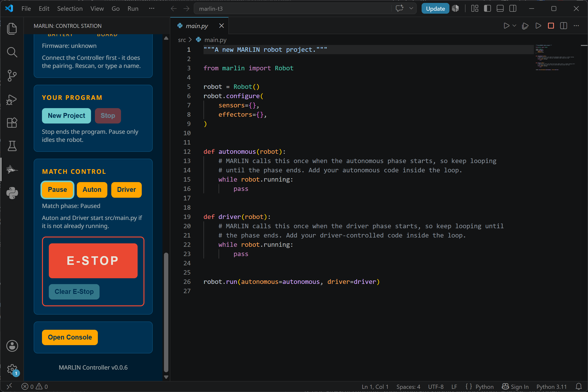588x392 pixels.
Task: Click Sign In in the status bar
Action: click(515, 387)
